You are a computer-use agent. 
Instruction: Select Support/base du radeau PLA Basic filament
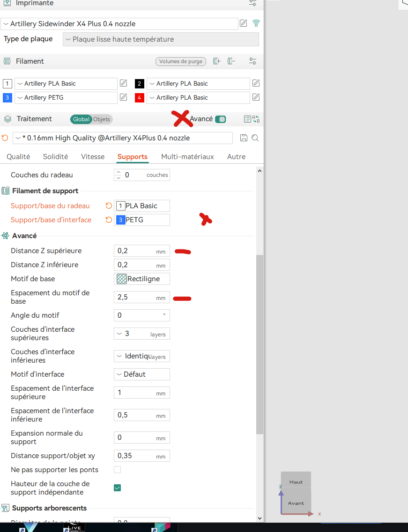[x=141, y=206]
